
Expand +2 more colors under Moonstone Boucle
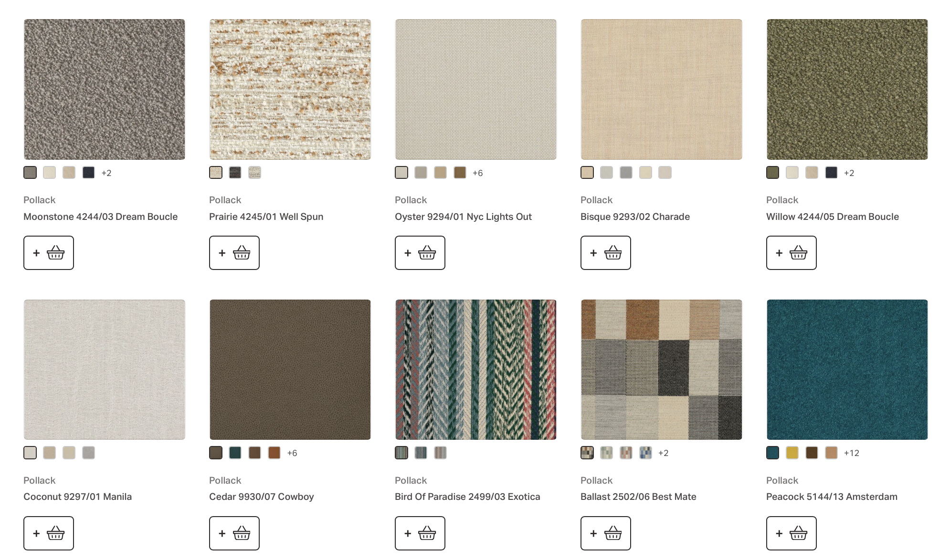click(x=106, y=173)
